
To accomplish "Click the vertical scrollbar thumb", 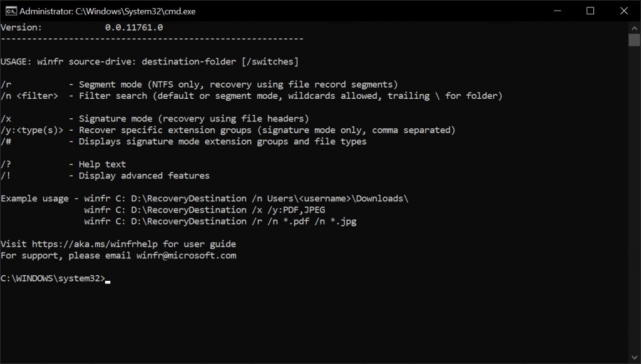I will point(634,40).
